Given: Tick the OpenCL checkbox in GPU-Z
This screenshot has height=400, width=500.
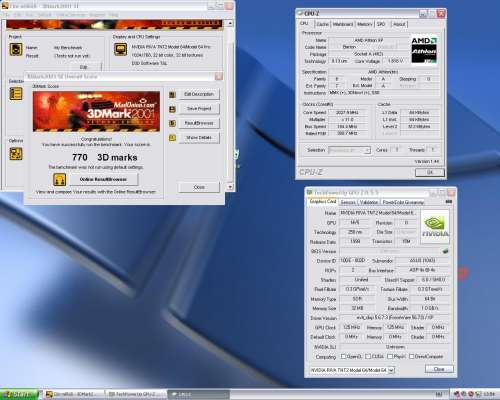Looking at the screenshot, I should (x=343, y=357).
